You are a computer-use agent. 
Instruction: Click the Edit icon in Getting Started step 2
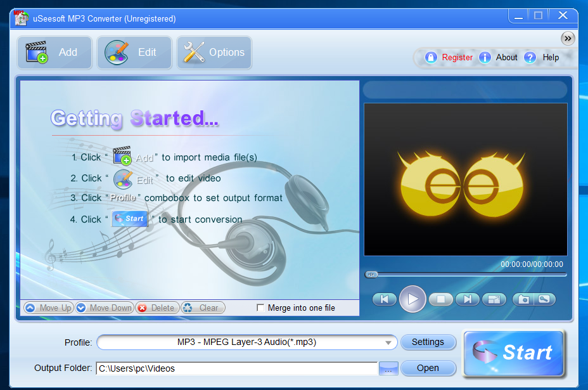coord(124,179)
